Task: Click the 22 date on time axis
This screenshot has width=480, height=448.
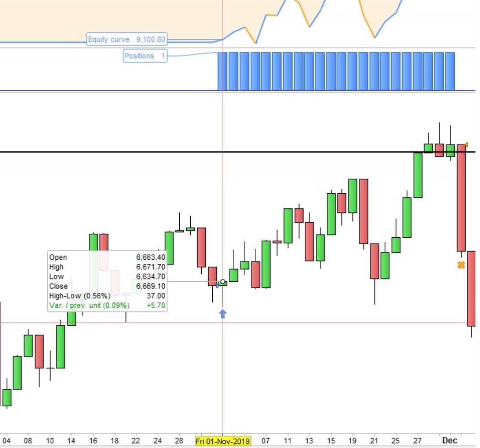Action: tap(136, 441)
